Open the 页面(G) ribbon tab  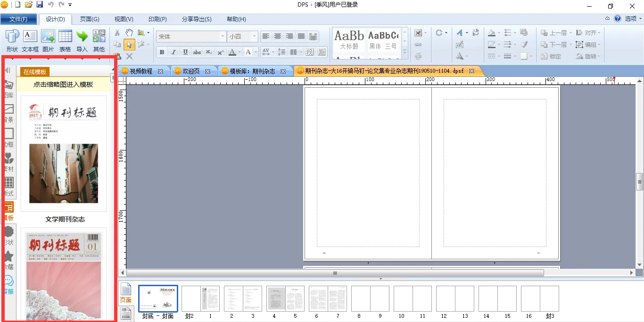90,19
